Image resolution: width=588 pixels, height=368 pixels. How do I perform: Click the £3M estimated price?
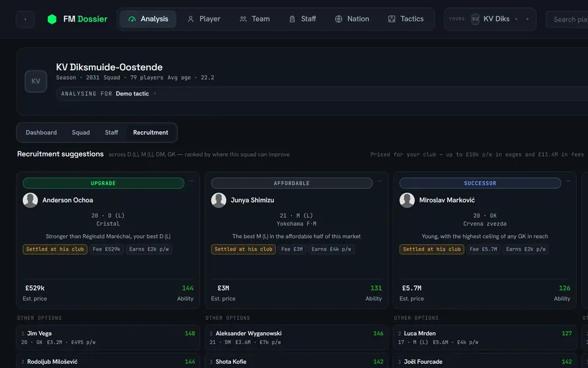tap(223, 288)
